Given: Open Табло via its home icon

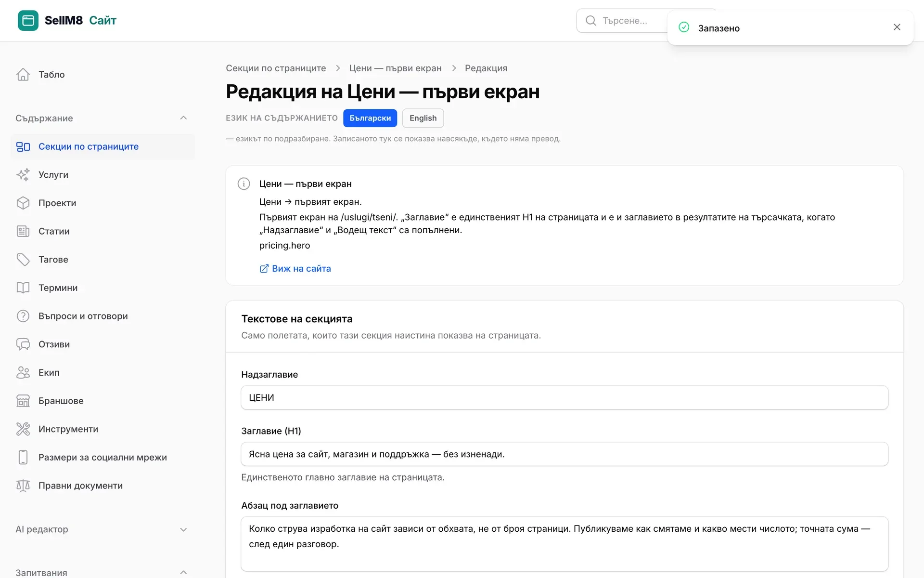Looking at the screenshot, I should click(23, 75).
